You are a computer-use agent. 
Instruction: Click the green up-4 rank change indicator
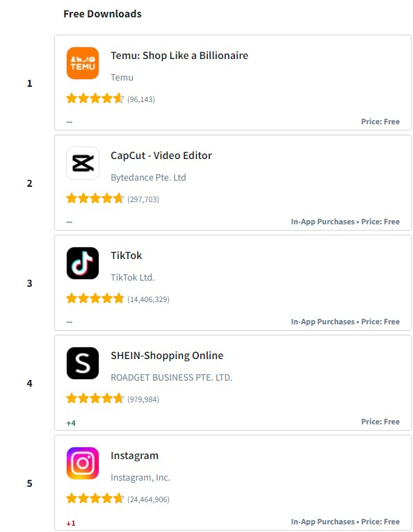pyautogui.click(x=71, y=423)
